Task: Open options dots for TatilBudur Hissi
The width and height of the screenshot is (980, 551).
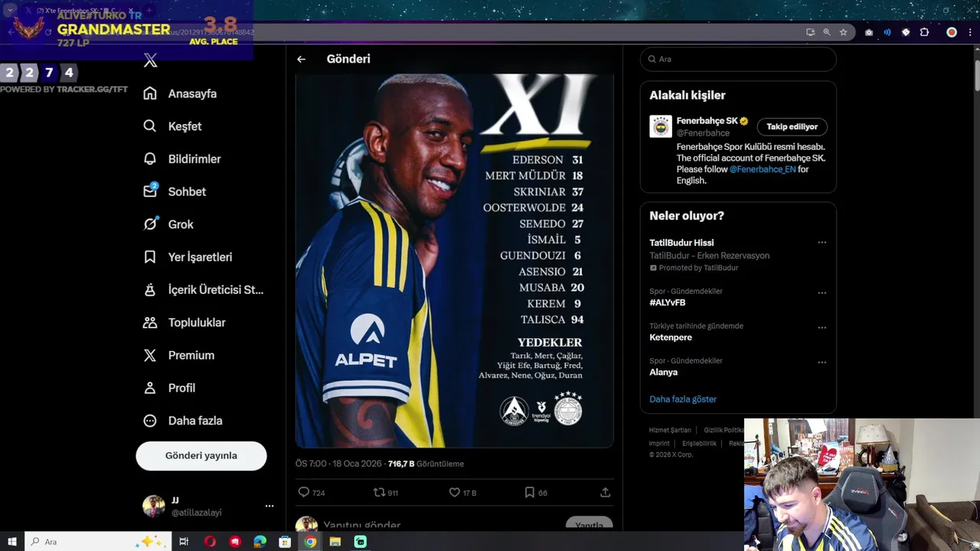Action: (822, 243)
